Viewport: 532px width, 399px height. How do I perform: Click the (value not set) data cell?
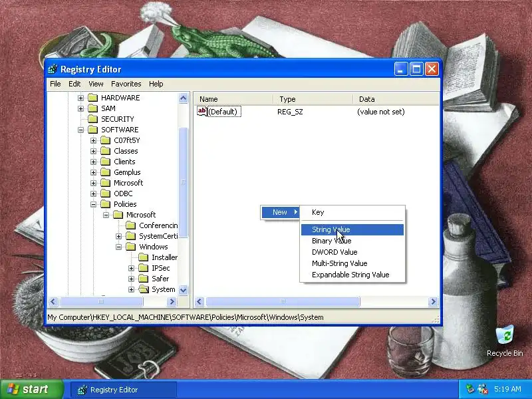coord(381,112)
